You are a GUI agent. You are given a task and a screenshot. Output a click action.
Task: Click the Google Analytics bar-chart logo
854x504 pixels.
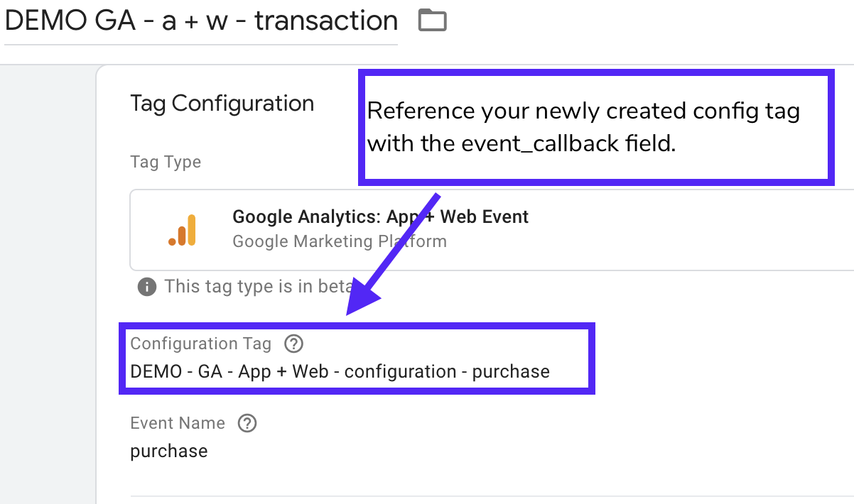[183, 230]
